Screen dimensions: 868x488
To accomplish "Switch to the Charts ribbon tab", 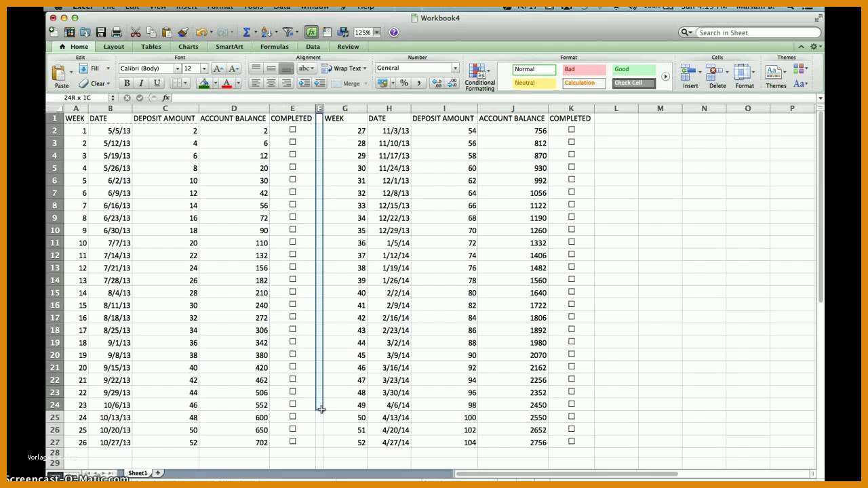I will tap(189, 47).
